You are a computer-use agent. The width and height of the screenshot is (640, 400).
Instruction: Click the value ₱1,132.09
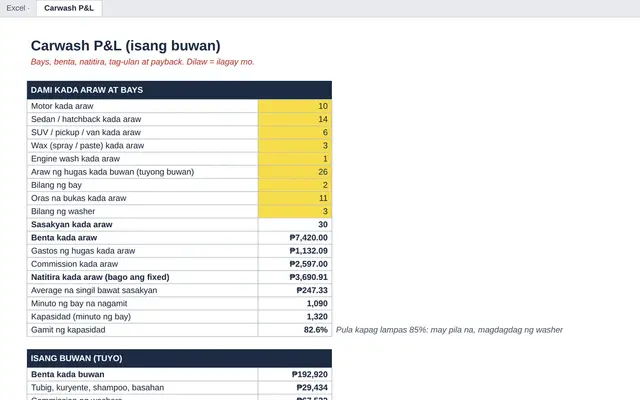tap(309, 251)
